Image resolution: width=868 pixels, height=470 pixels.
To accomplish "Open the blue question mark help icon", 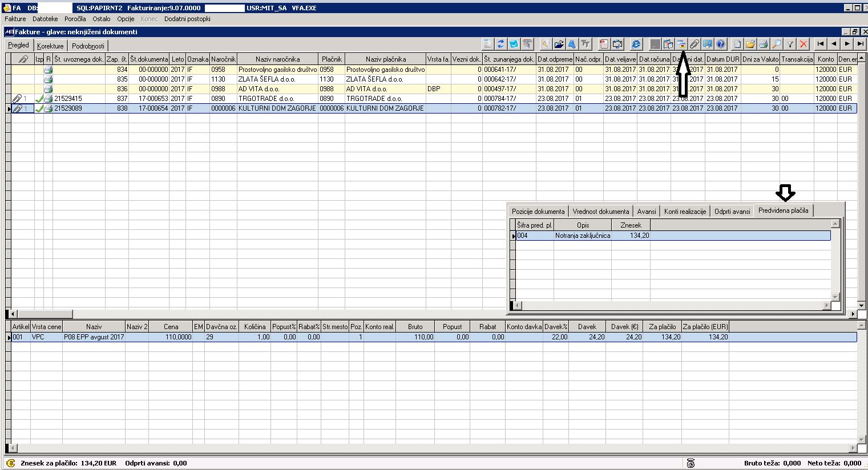I will pos(720,44).
